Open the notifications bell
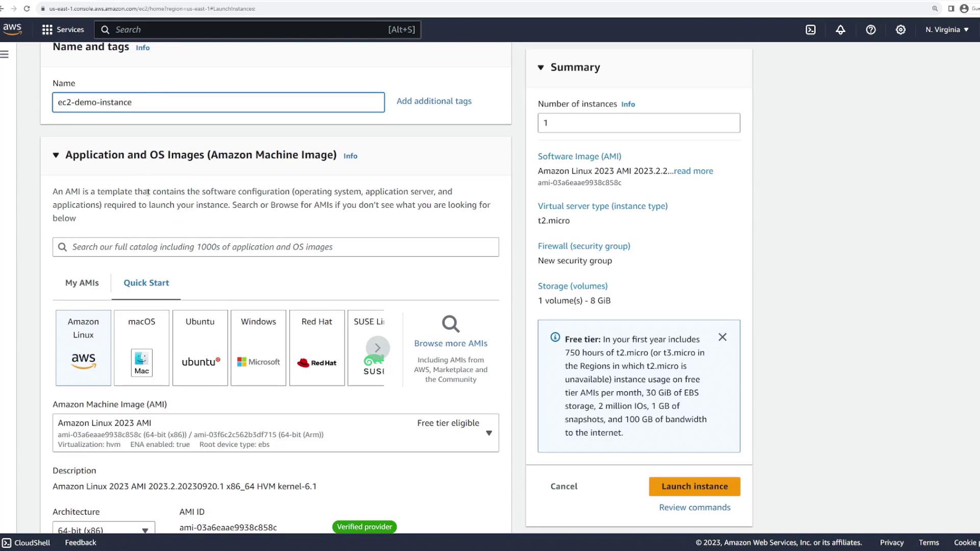Screen dimensions: 980x551 point(840,30)
